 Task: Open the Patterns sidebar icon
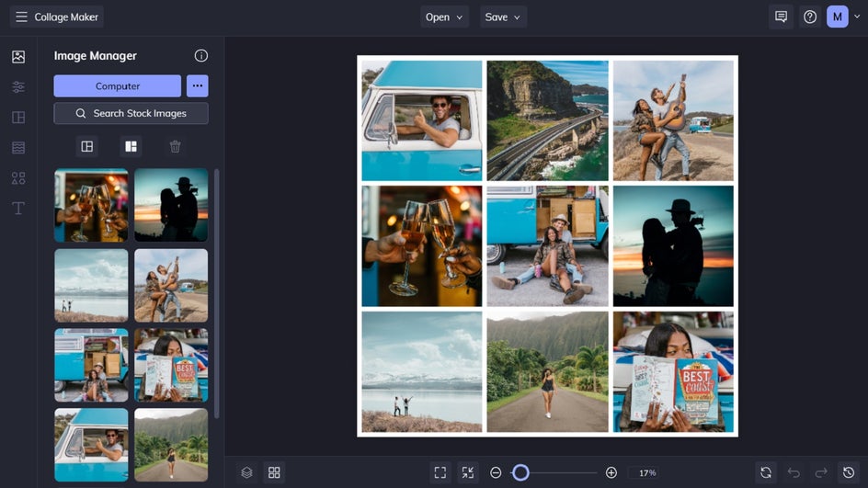18,148
